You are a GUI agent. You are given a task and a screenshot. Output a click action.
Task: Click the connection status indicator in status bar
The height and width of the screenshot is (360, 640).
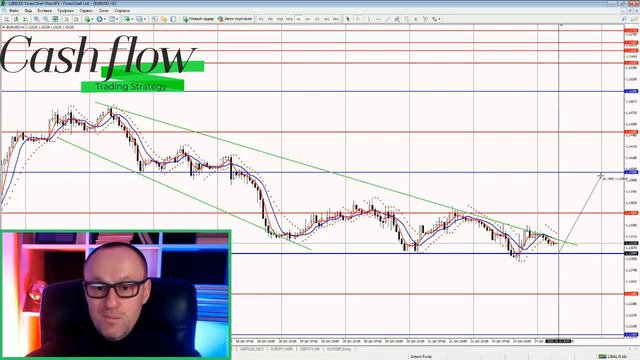point(612,356)
